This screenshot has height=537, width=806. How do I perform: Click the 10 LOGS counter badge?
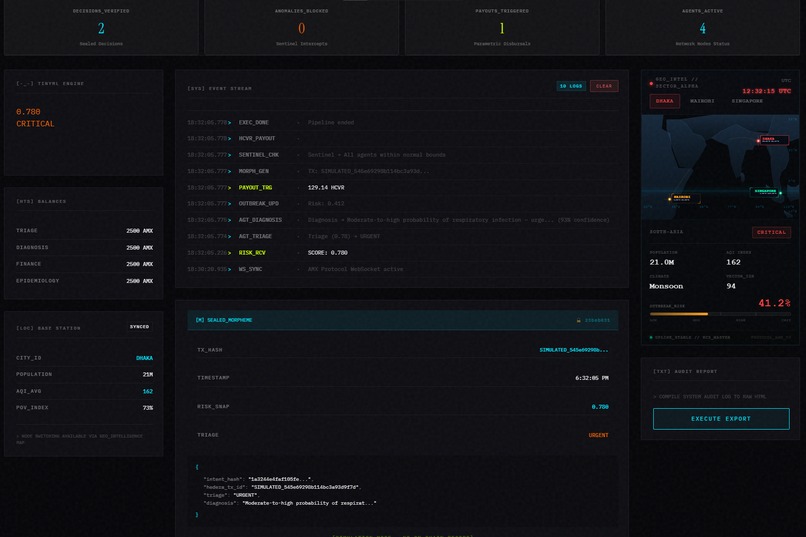[571, 86]
